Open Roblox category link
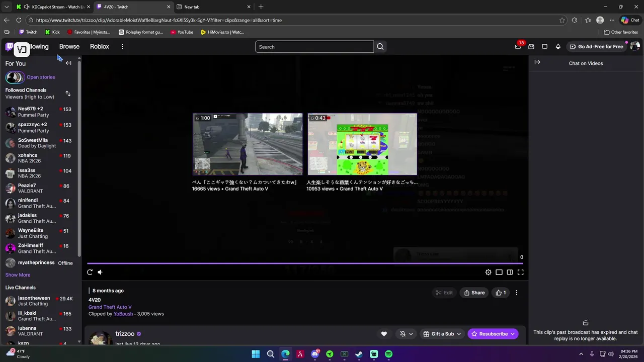Screen dimensions: 644x362 click(100, 46)
